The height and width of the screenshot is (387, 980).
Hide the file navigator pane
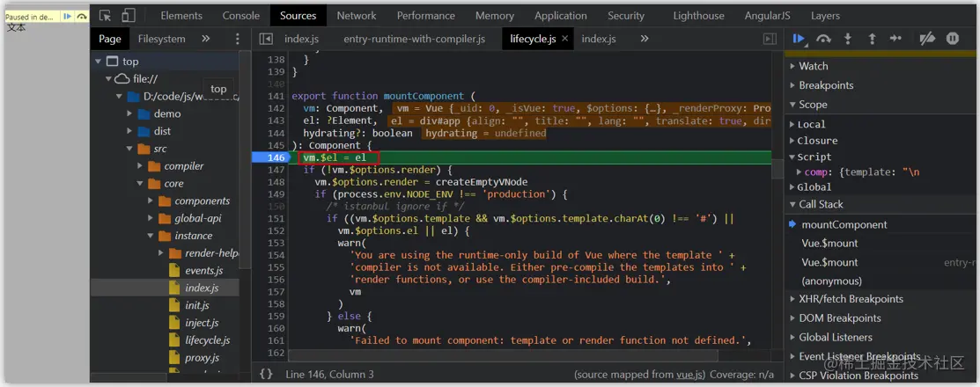tap(266, 39)
